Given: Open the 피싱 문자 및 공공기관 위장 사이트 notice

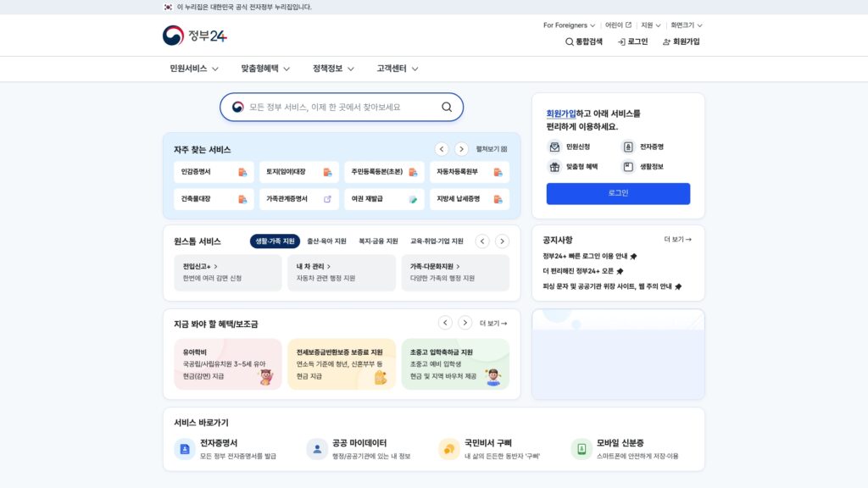Looking at the screenshot, I should click(x=612, y=286).
